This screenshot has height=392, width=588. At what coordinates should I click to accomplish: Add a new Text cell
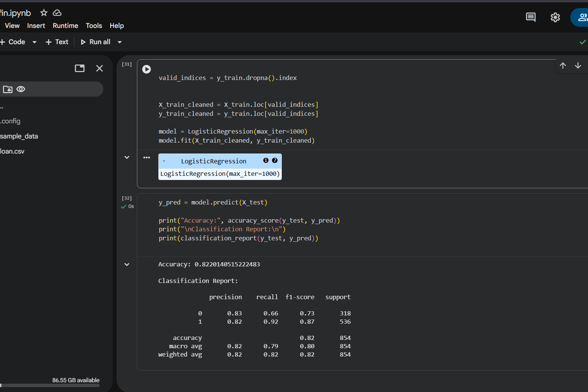(57, 42)
